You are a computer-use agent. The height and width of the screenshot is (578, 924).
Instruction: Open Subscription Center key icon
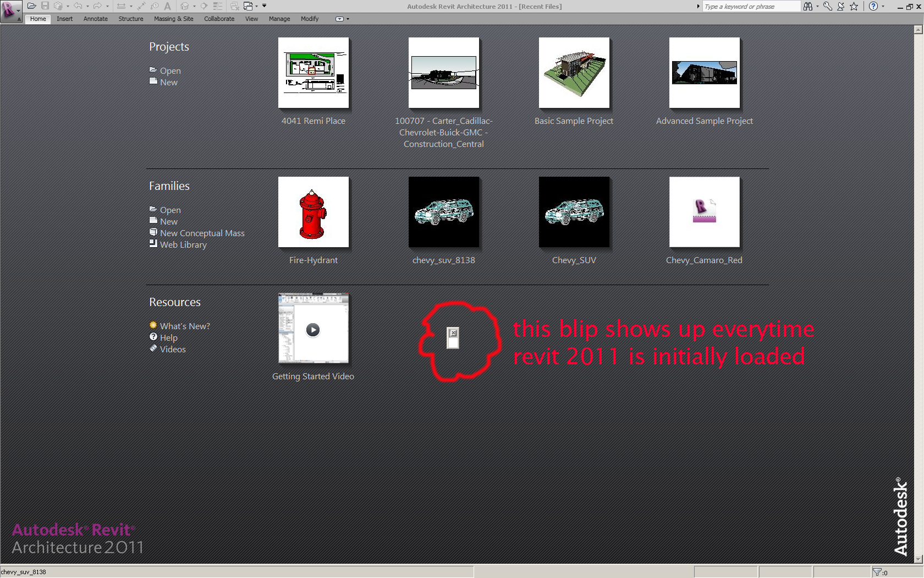click(828, 6)
